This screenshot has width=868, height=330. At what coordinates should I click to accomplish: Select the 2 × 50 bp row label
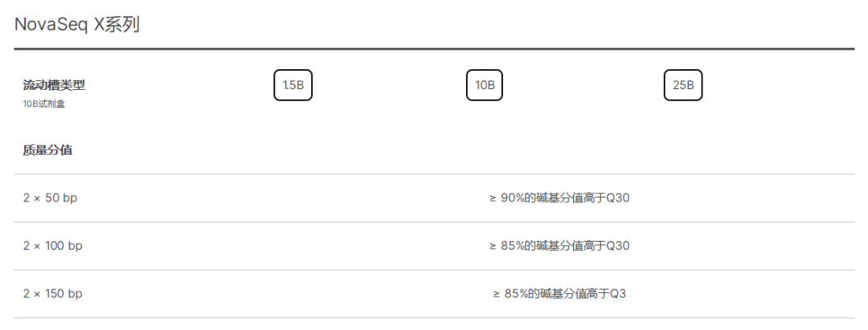(x=50, y=198)
